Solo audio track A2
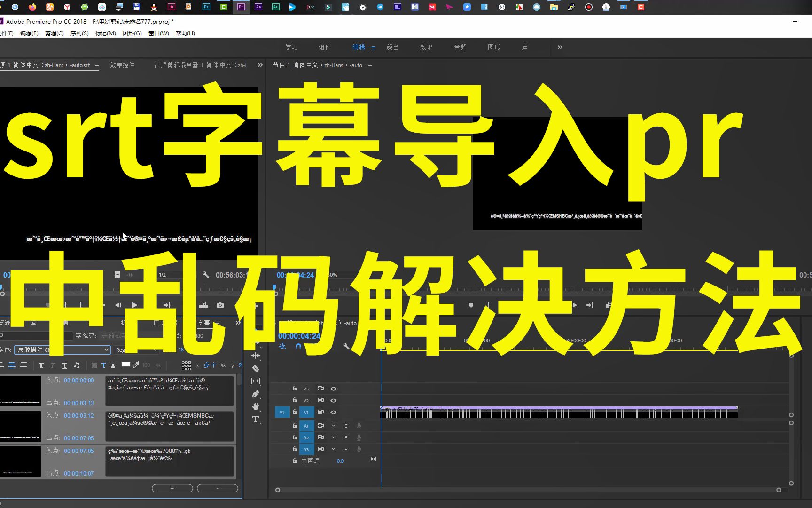The height and width of the screenshot is (508, 812). (345, 437)
